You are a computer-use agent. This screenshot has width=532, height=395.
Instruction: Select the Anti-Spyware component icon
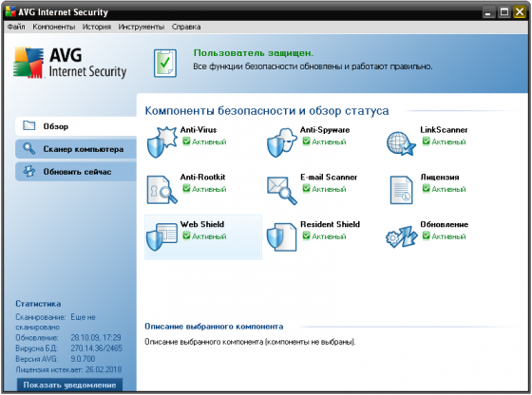coord(281,142)
